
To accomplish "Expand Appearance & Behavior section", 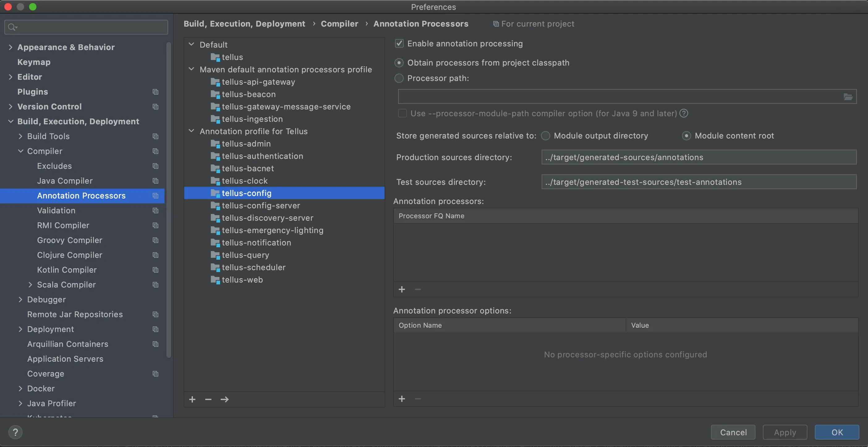I will tap(11, 47).
